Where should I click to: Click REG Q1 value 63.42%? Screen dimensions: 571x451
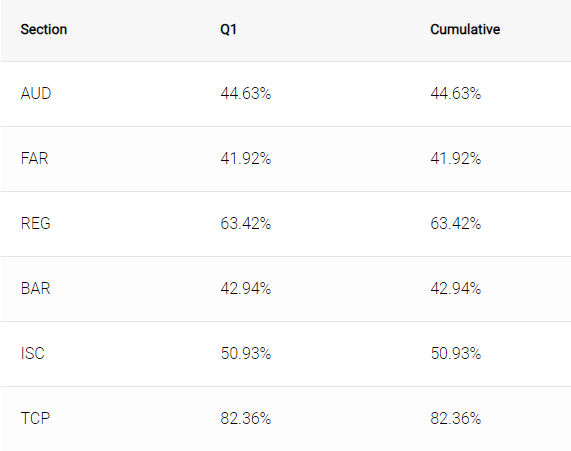(246, 223)
